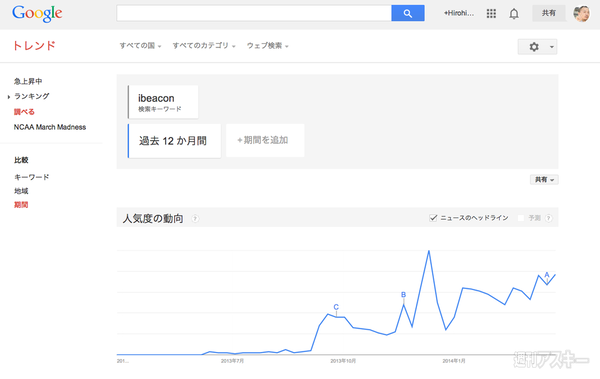Click the 比較 sidebar heading

click(21, 160)
